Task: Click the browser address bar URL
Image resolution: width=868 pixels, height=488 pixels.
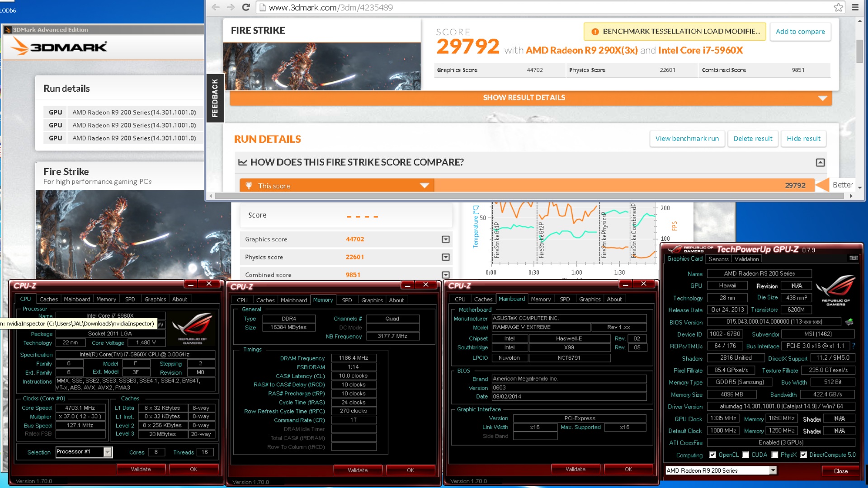Action: (330, 7)
